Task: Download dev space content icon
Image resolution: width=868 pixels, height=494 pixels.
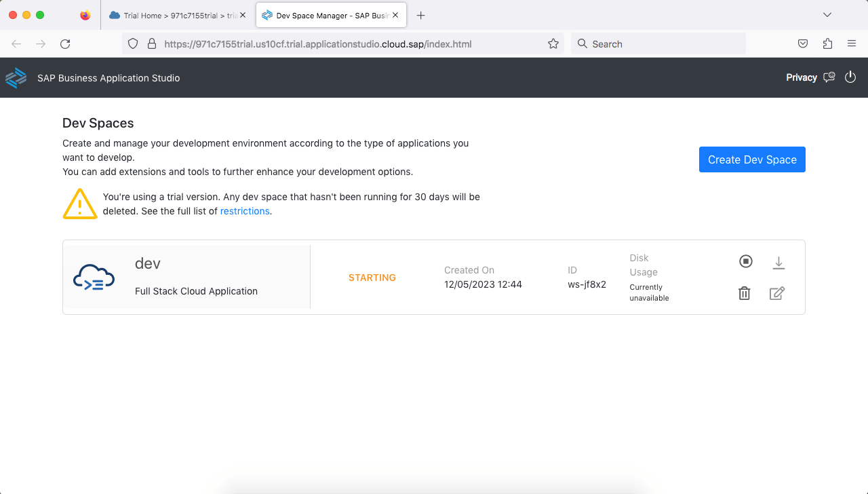Action: (x=778, y=263)
